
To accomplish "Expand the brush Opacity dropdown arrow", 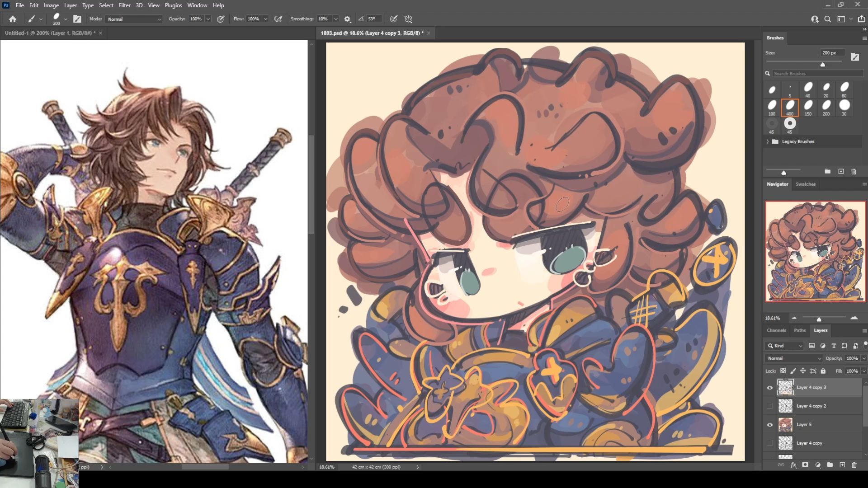I will (208, 19).
